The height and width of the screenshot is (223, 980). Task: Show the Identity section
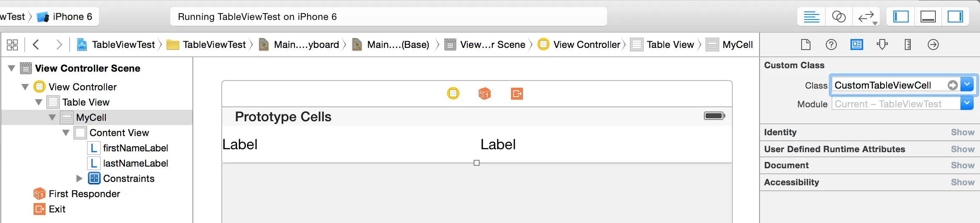point(962,132)
